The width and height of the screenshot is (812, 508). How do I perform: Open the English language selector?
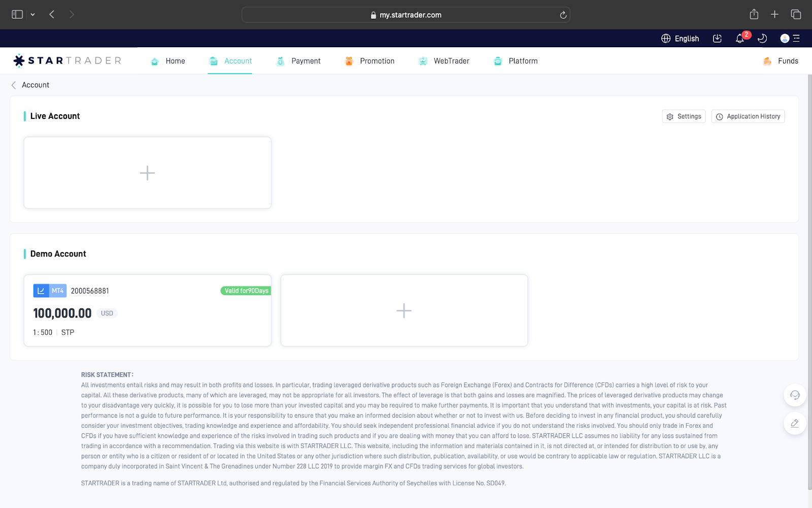pyautogui.click(x=680, y=39)
